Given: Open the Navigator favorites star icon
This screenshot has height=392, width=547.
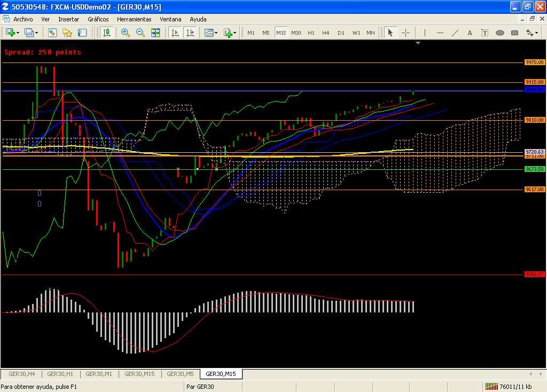Looking at the screenshot, I should click(x=67, y=33).
